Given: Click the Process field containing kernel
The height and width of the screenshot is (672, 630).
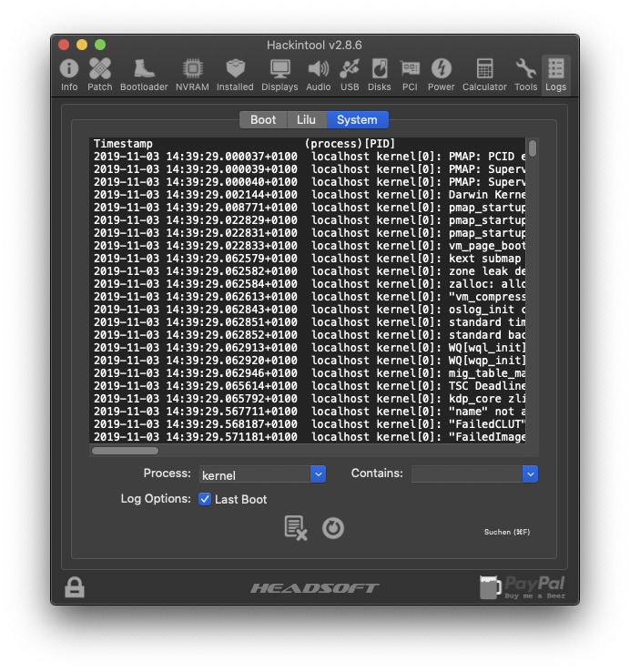Looking at the screenshot, I should [255, 474].
